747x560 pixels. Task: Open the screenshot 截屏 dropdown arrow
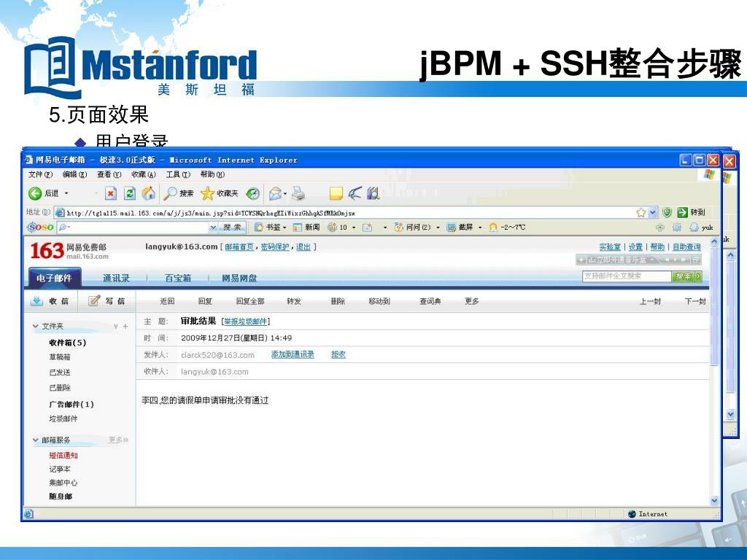480,227
